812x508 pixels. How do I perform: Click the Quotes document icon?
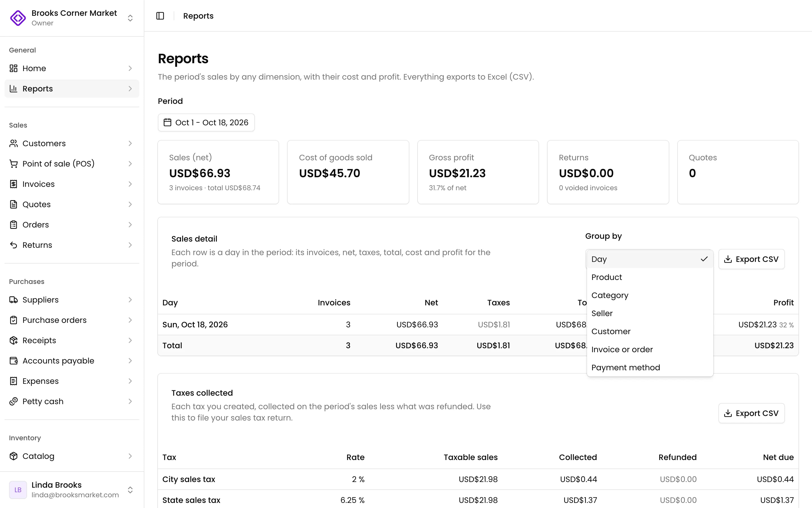pyautogui.click(x=14, y=204)
